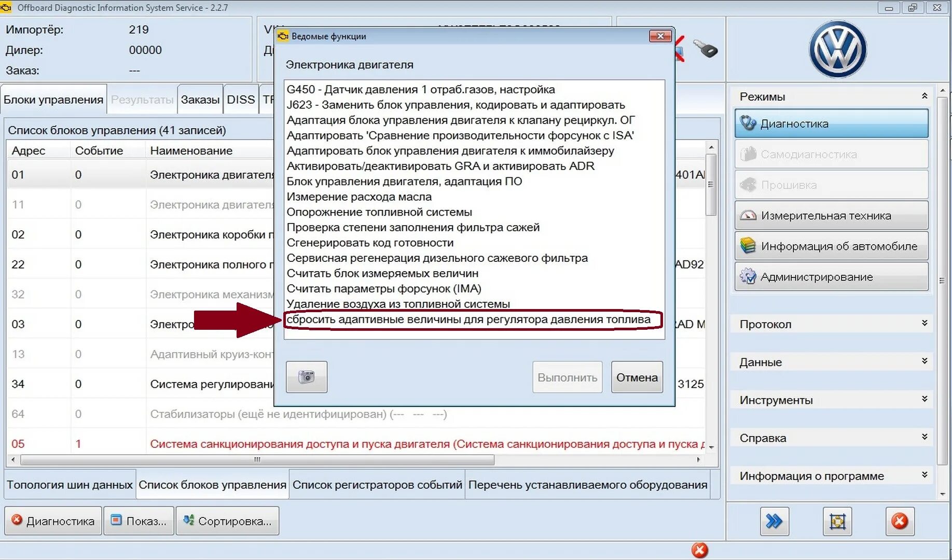The image size is (952, 560).
Task: Expand the Протокол section
Action: (925, 323)
